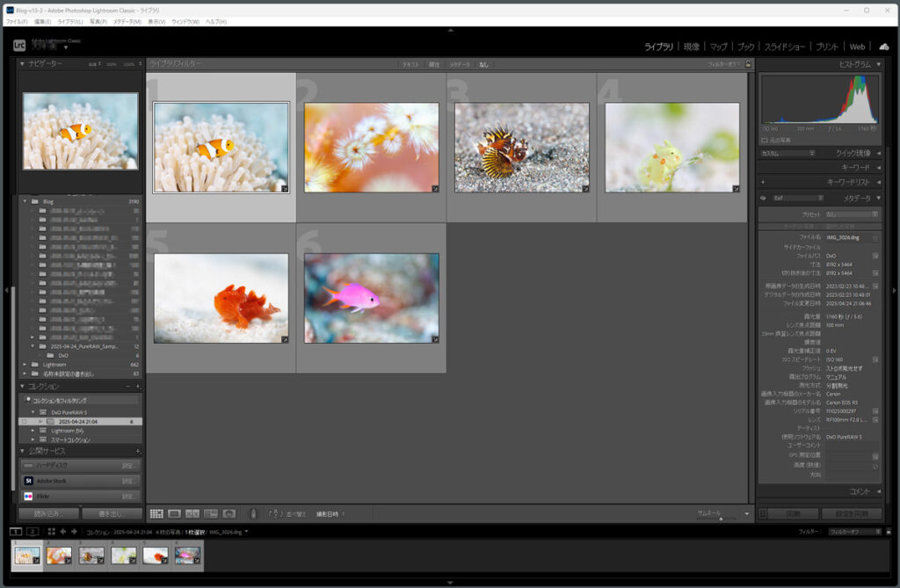Select None in Library Filter bar
The width and height of the screenshot is (900, 588).
point(484,64)
